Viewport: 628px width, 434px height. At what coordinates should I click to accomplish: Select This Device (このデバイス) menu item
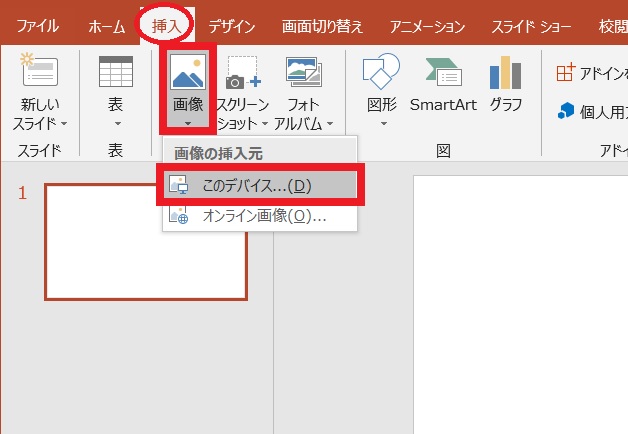pyautogui.click(x=257, y=186)
